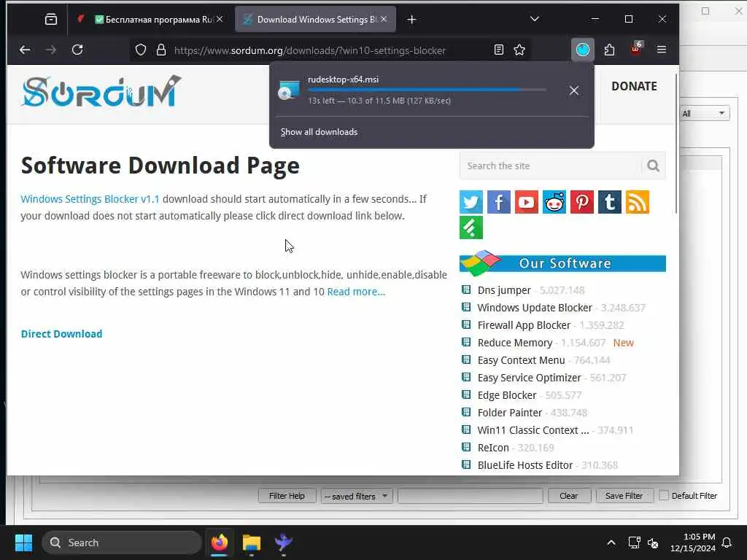The height and width of the screenshot is (560, 747).
Task: Open the list all tabs chevron
Action: click(x=535, y=19)
